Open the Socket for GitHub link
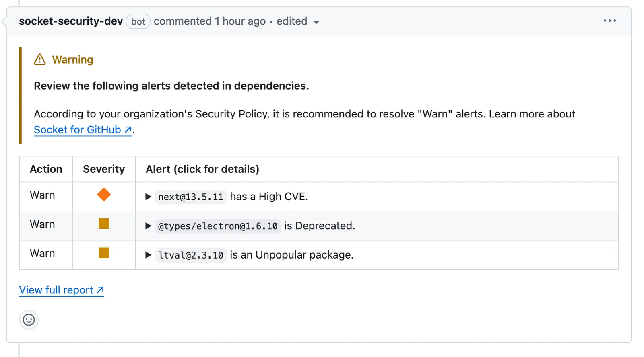Viewport: 644px width, 357px height. (x=83, y=130)
